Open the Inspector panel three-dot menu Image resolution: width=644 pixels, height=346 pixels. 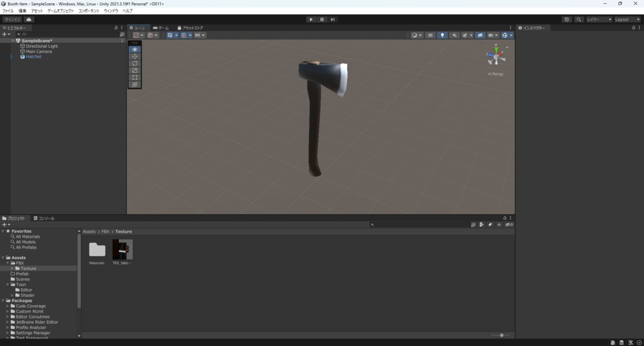639,28
